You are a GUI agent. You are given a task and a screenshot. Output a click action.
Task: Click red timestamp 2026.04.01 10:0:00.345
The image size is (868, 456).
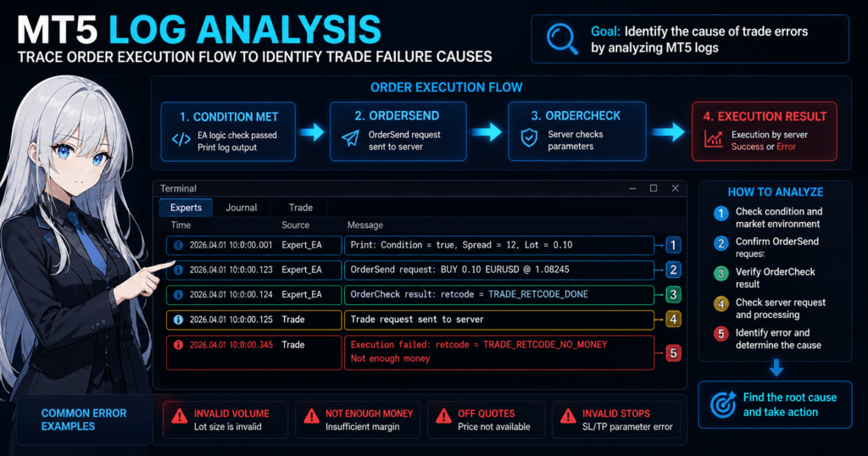click(x=231, y=345)
